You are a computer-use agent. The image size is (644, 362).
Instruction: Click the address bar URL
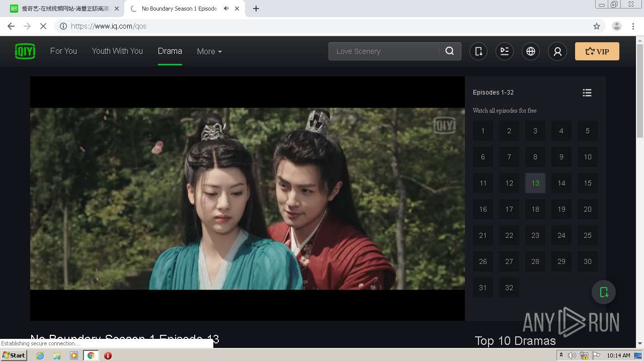pyautogui.click(x=109, y=26)
